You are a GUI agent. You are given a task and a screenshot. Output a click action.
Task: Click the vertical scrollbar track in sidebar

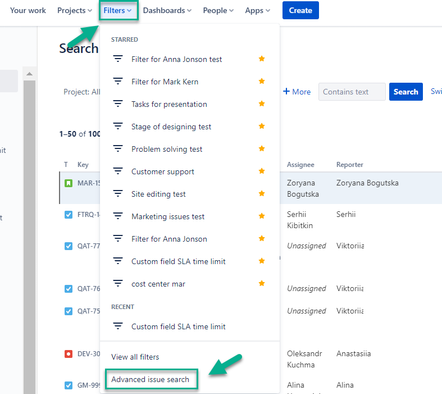tap(29, 237)
